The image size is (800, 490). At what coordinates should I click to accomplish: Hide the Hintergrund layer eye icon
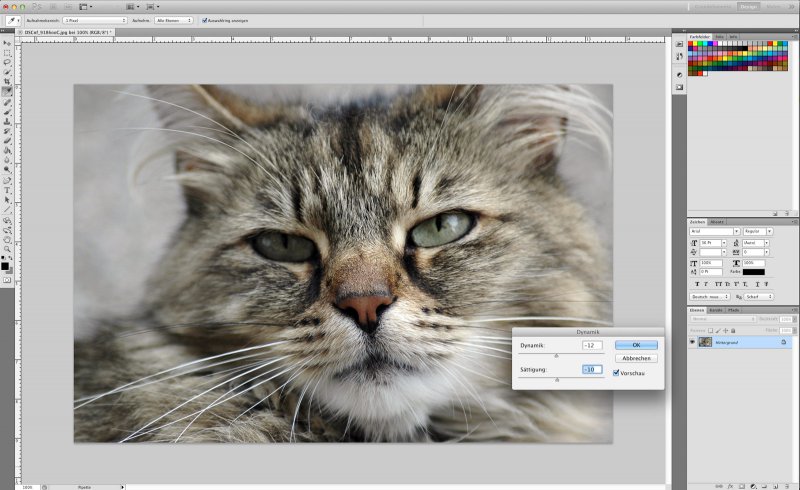click(692, 342)
